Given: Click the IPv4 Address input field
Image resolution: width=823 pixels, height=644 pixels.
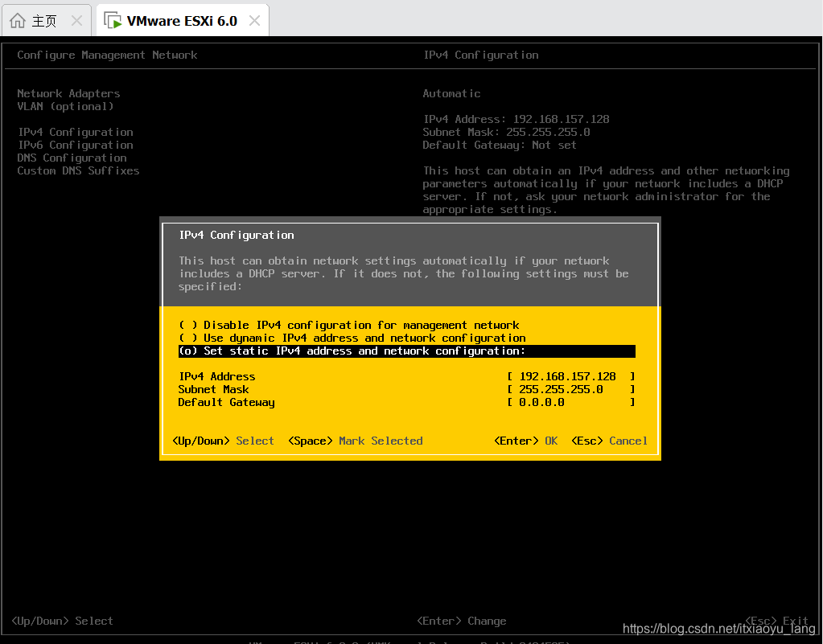Looking at the screenshot, I should (570, 376).
